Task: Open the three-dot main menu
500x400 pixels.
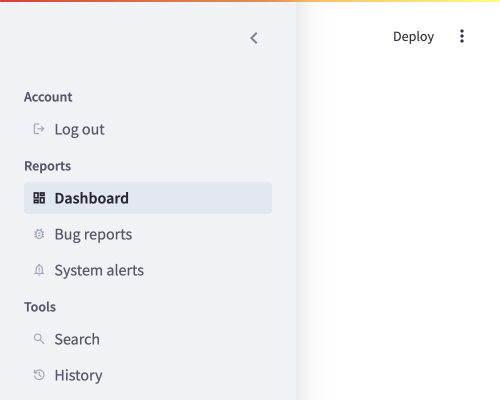Action: (462, 36)
